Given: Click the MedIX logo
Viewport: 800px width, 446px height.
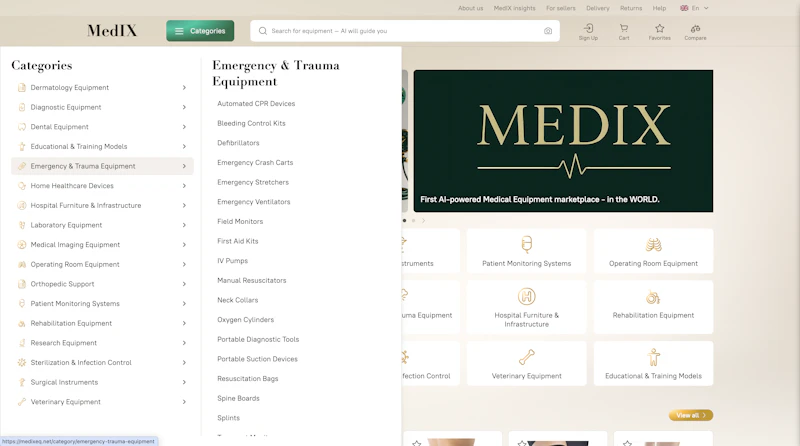Looking at the screenshot, I should pos(112,31).
